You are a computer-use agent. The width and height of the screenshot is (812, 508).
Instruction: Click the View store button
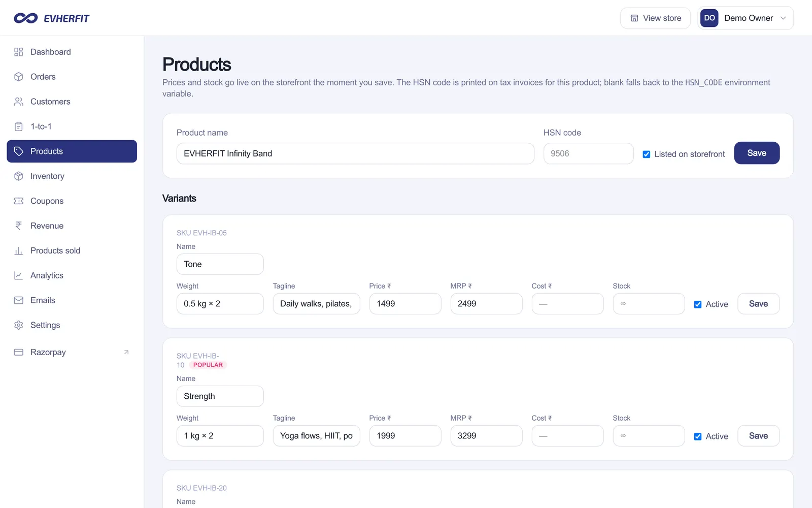(655, 18)
